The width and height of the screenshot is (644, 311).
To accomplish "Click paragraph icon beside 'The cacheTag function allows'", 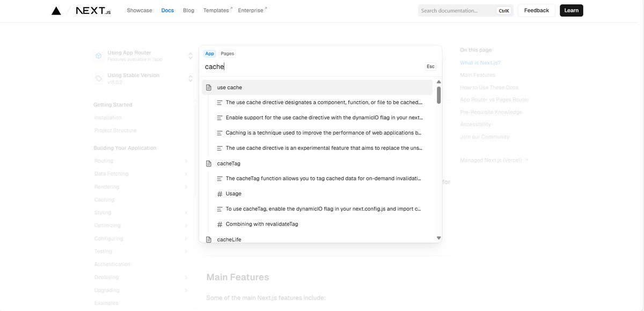I will click(x=219, y=178).
